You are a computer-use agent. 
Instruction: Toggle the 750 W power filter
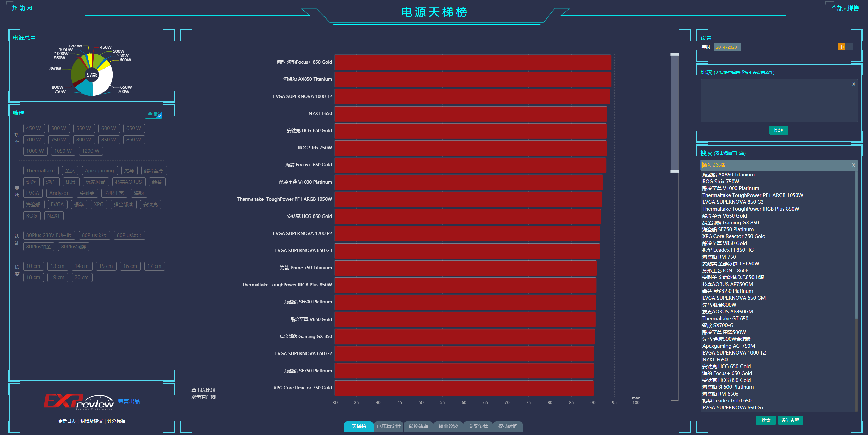59,140
